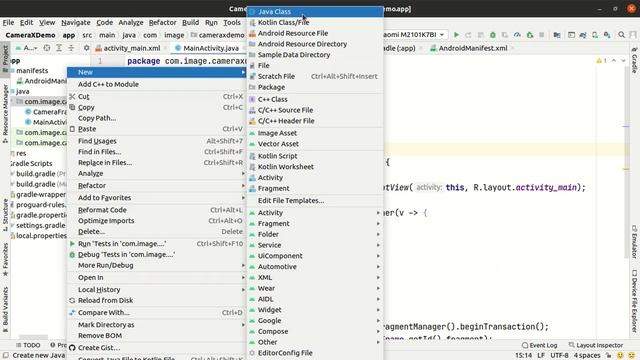Image resolution: width=640 pixels, height=360 pixels.
Task: Open the Build Variants panel
Action: click(5, 309)
